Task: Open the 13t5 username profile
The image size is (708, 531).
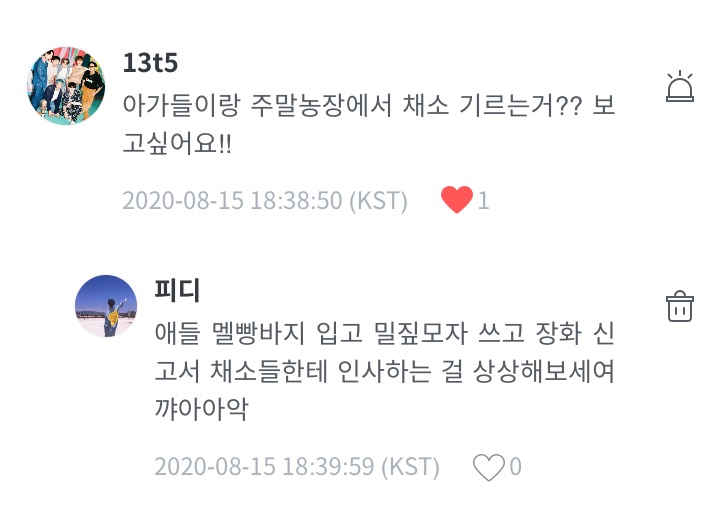Action: click(x=150, y=62)
